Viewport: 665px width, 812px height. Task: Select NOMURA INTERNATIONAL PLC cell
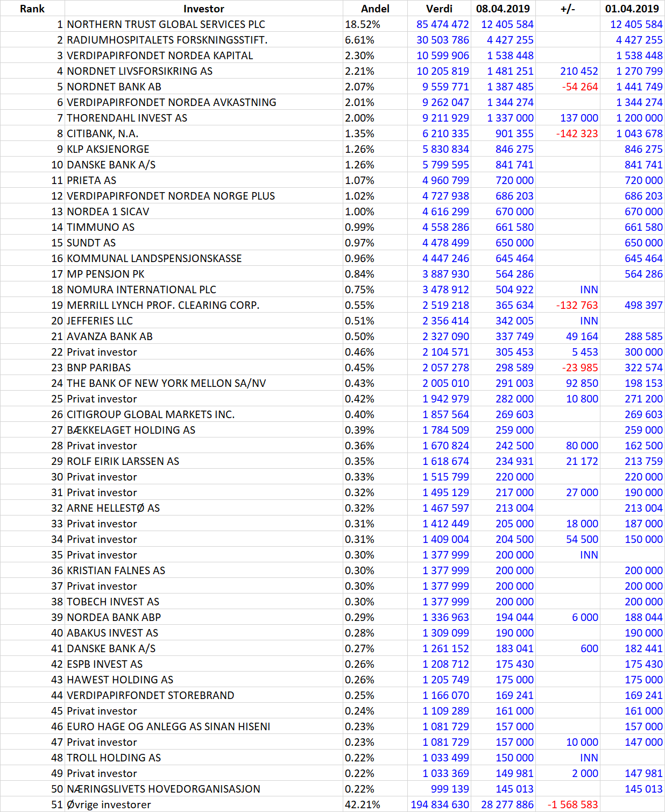click(x=203, y=290)
